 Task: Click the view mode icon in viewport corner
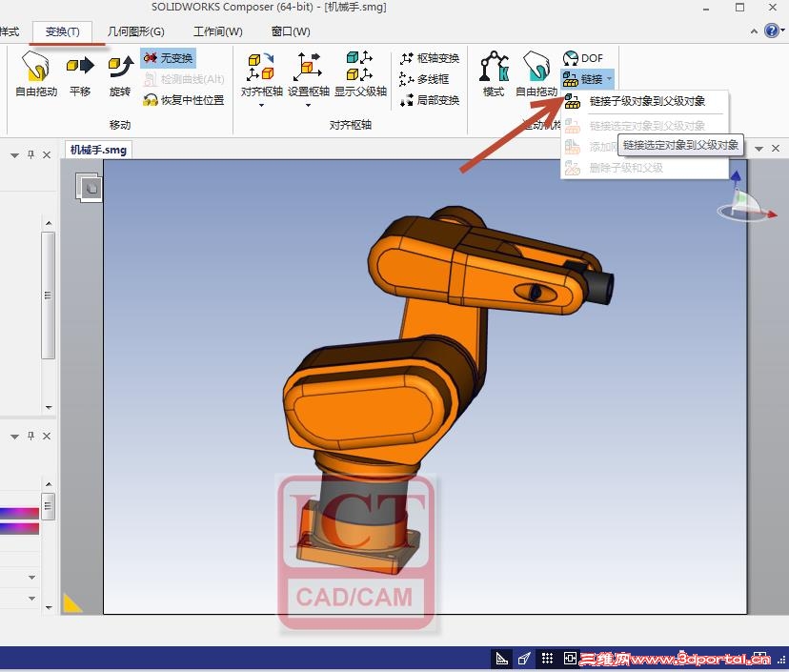[x=89, y=188]
